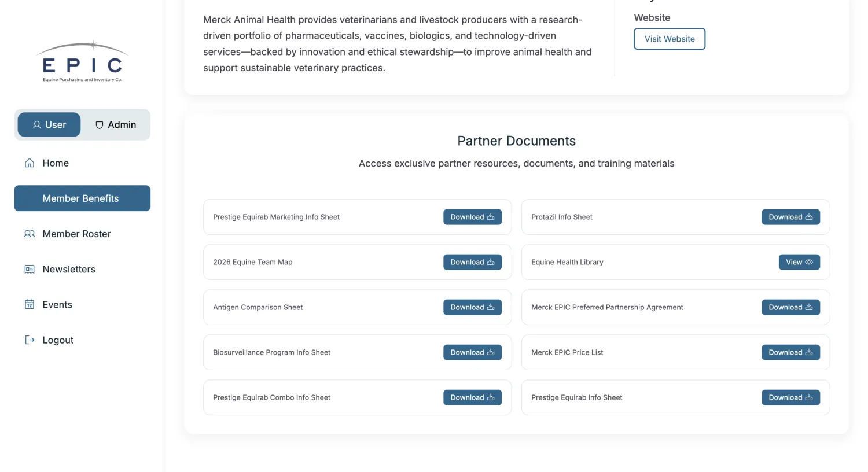Download the Prestige Equirab Info Sheet
This screenshot has width=868, height=472.
pos(790,397)
